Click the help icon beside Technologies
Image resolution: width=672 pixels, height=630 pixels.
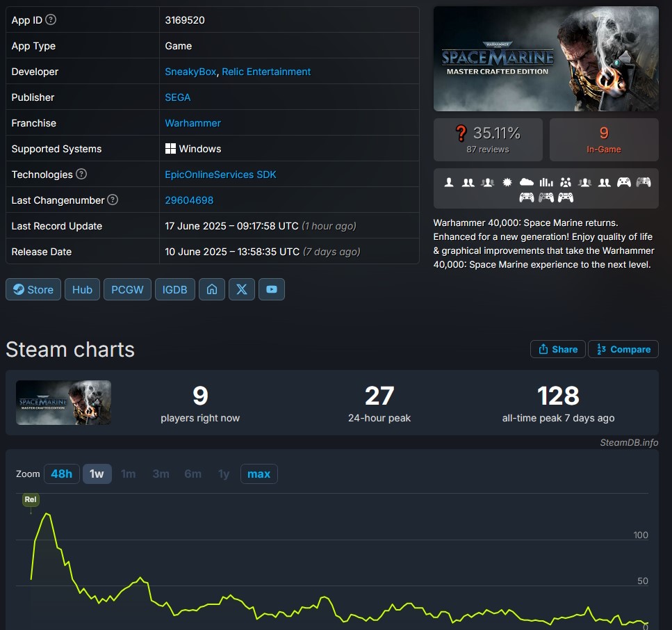pos(81,174)
